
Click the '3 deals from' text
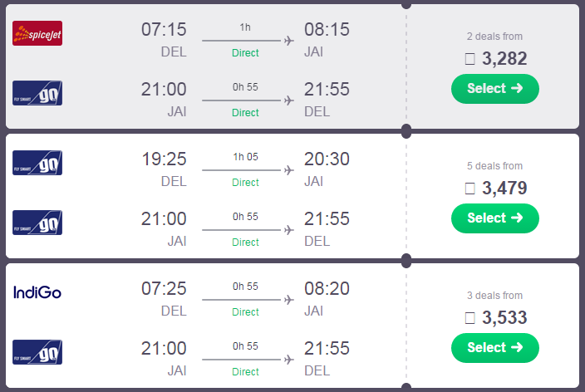point(494,296)
